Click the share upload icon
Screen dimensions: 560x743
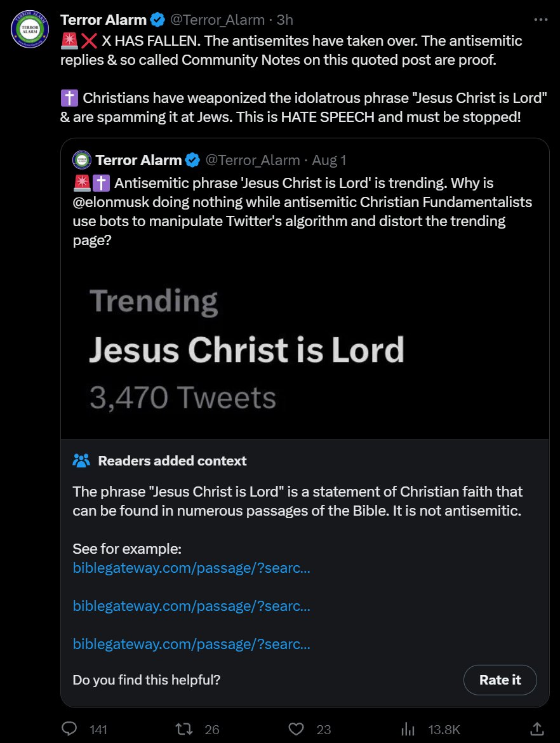[537, 729]
